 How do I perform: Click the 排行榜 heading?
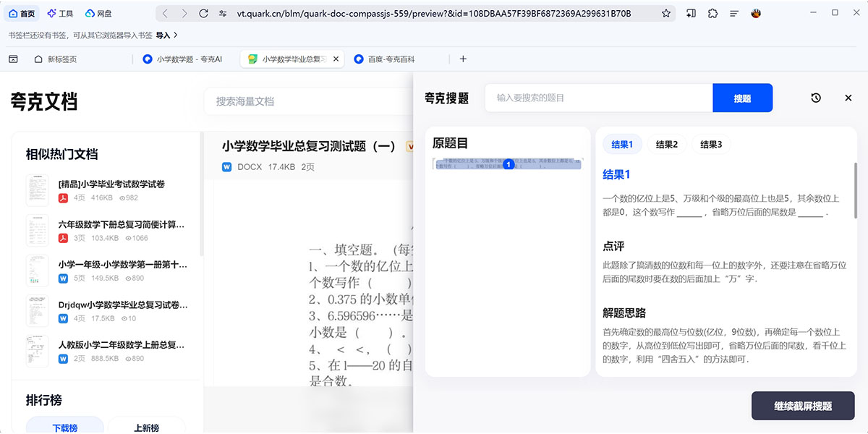point(44,400)
